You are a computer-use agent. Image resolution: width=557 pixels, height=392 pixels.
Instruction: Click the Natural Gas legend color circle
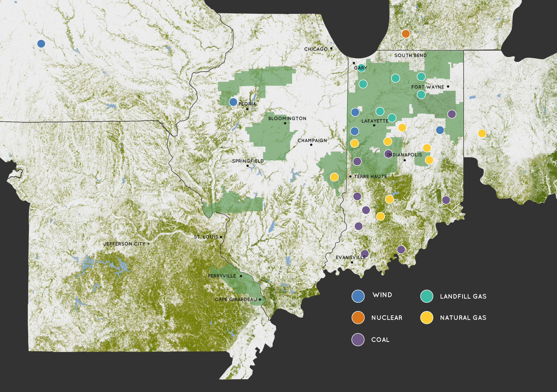(x=427, y=318)
